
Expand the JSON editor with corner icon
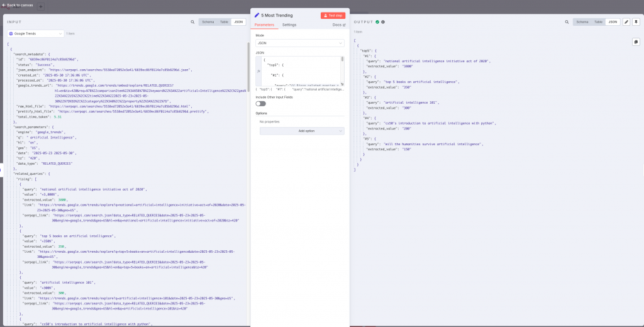click(342, 84)
